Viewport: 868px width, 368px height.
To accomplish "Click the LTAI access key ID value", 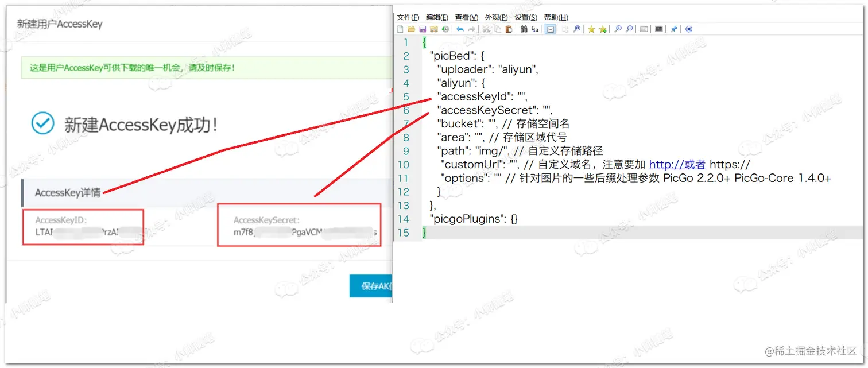I will tap(85, 233).
